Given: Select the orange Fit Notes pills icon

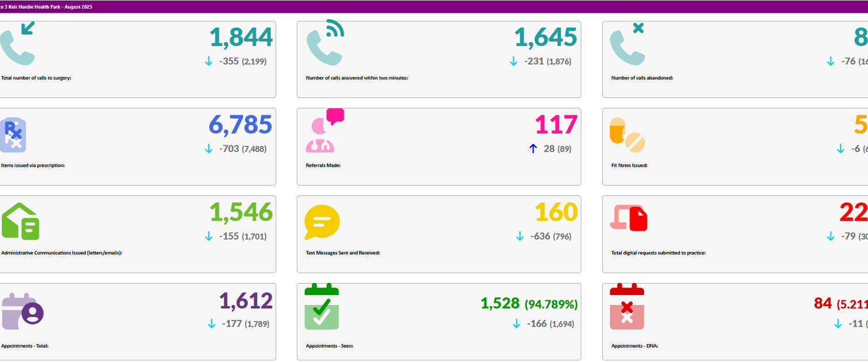Looking at the screenshot, I should (627, 135).
